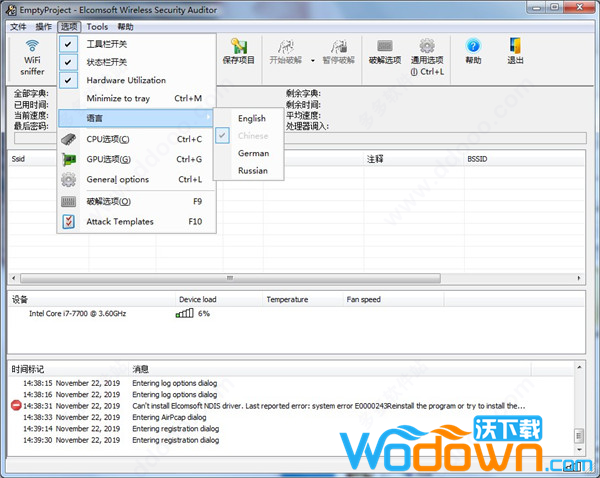Open 破解选项(O) menu entry
Image resolution: width=600 pixels, height=478 pixels.
point(137,202)
